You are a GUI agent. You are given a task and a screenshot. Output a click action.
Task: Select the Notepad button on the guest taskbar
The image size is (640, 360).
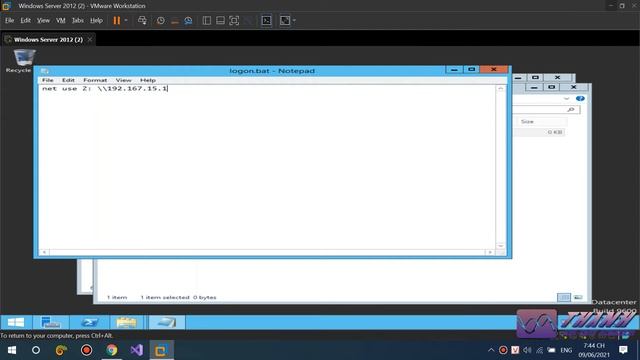point(167,322)
